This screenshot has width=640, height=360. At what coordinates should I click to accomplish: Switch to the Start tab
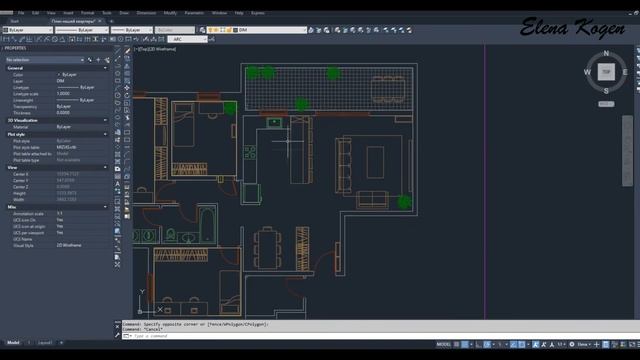coord(15,21)
